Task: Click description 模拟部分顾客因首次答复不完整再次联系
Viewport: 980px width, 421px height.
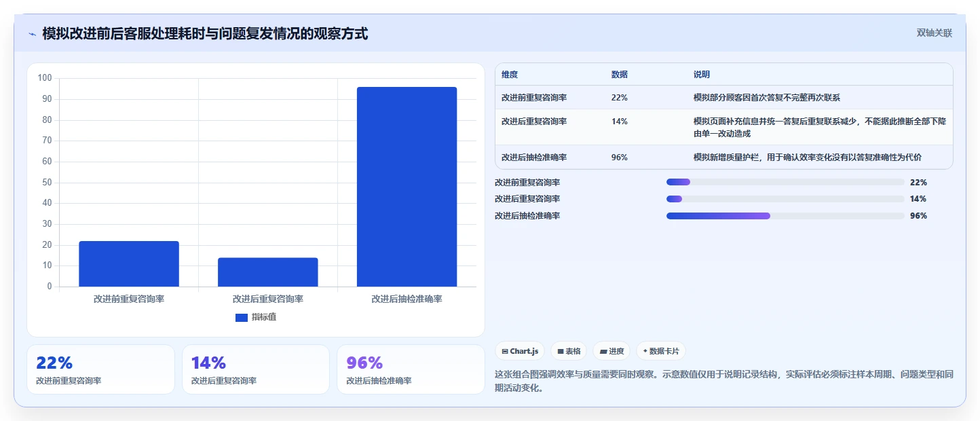Action: click(767, 97)
